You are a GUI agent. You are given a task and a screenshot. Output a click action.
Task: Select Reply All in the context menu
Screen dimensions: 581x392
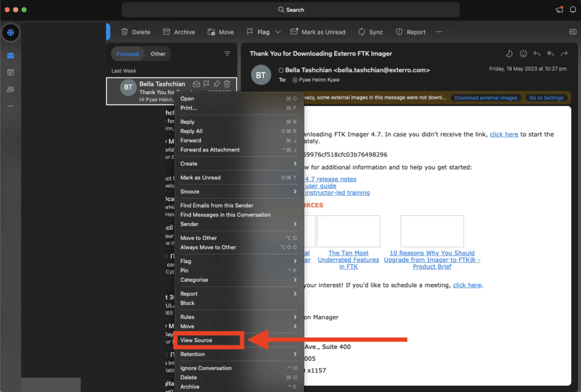239,131
